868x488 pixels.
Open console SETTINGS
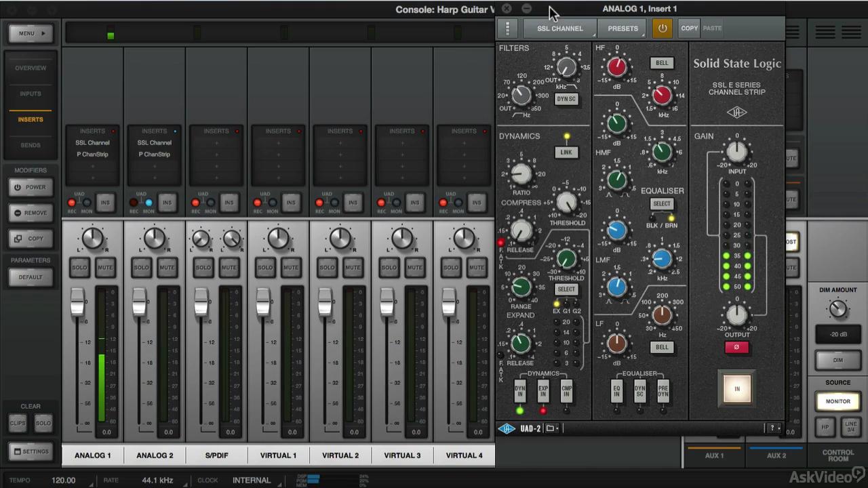click(31, 452)
